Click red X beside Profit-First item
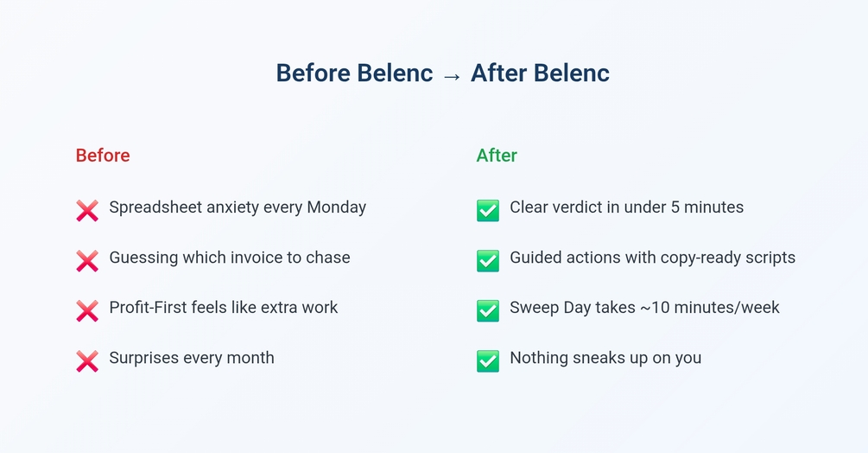 [87, 310]
